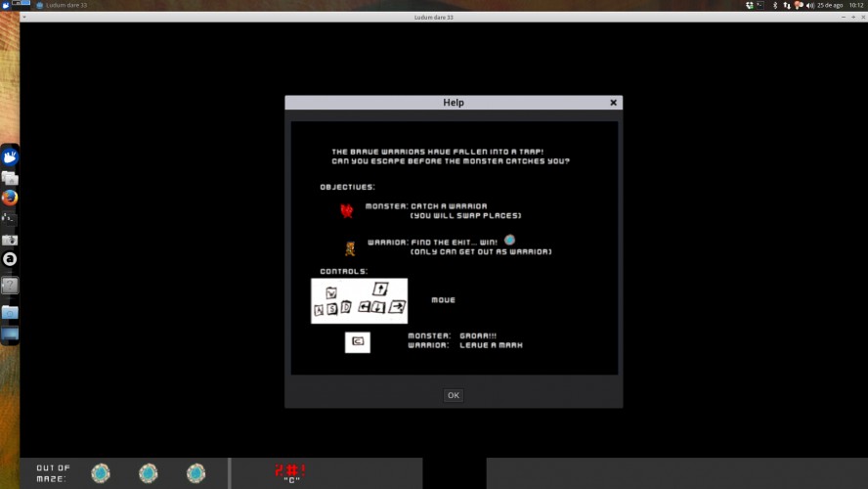Click the first Out of Maze portal
Screen dimensions: 868x489
[101, 473]
